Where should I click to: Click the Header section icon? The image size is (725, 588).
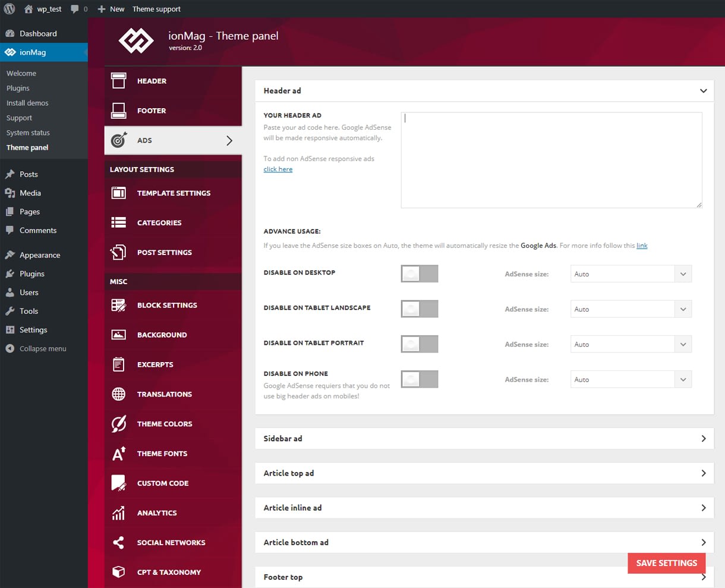119,81
